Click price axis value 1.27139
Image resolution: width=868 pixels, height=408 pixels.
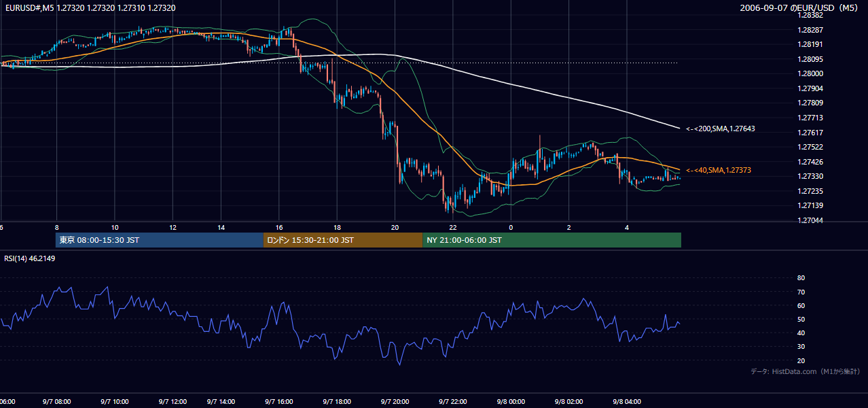click(810, 205)
